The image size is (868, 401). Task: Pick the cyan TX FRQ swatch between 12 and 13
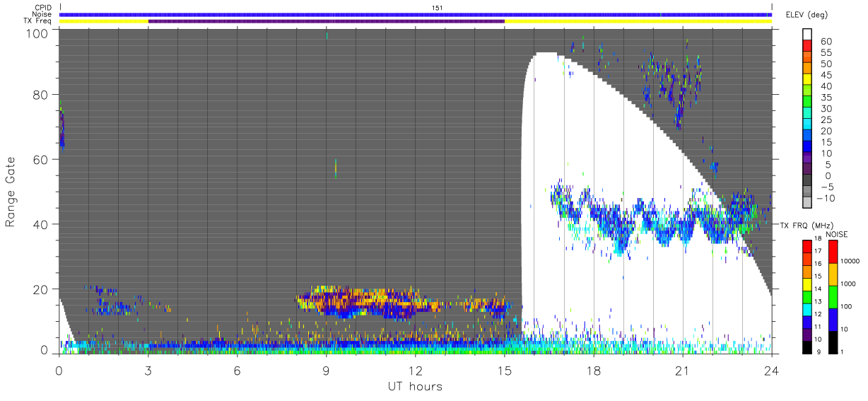coord(807,308)
